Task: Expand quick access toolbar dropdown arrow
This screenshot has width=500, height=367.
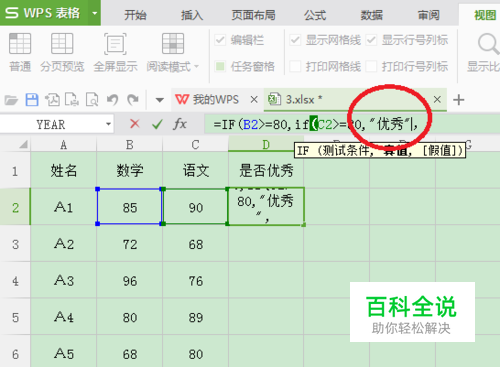Action: (160, 100)
